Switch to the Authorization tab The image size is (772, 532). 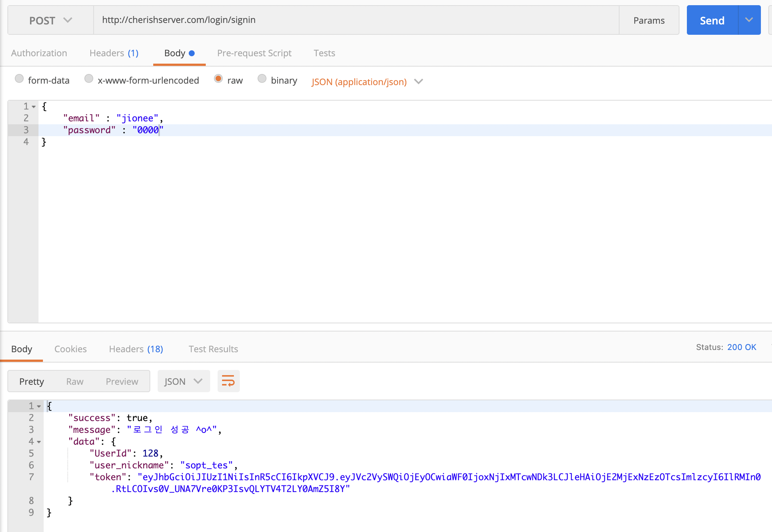[x=39, y=53]
